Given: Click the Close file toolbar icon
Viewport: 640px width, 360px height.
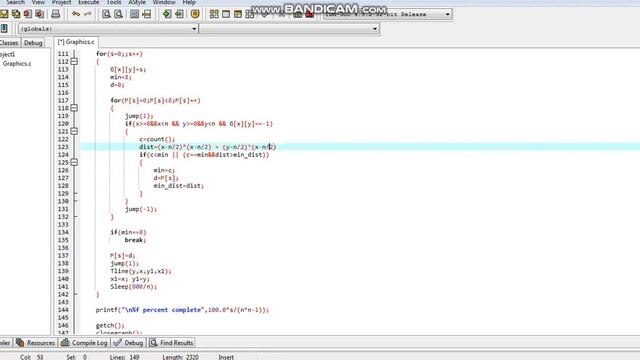Looking at the screenshot, I should point(28,14).
